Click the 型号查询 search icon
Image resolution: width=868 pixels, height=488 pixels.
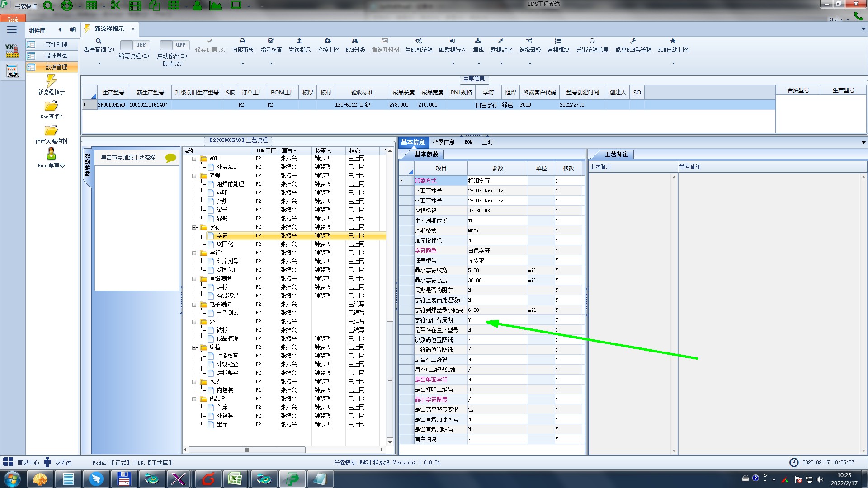coord(98,41)
